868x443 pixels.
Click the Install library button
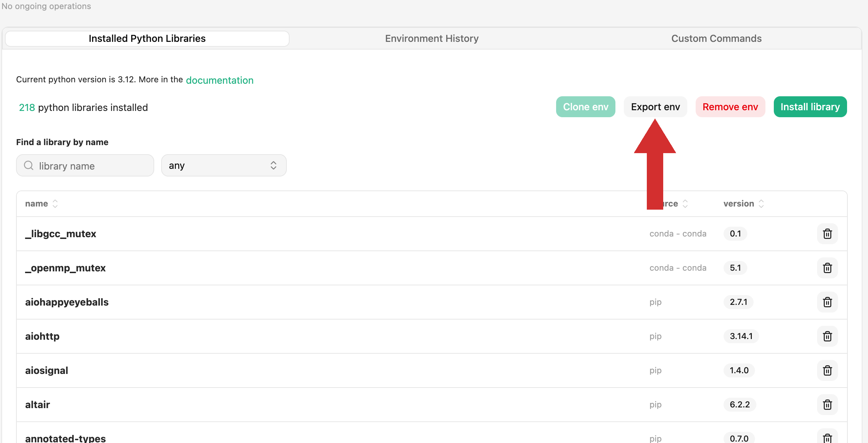(x=810, y=107)
